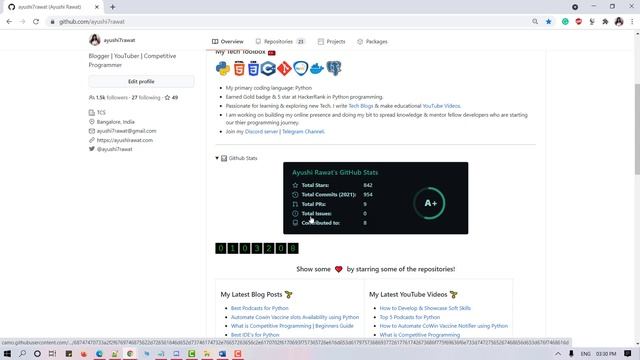Click the bookmark star icon
This screenshot has height=360, width=640.
point(549,22)
